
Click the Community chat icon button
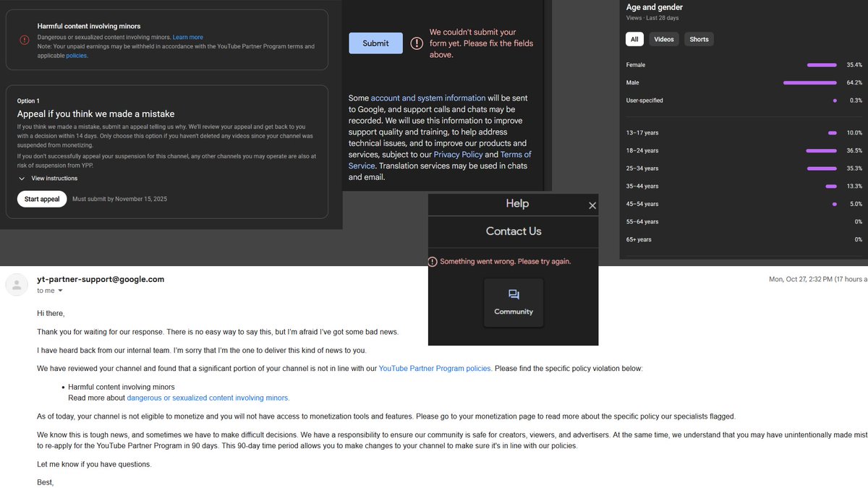click(x=514, y=302)
